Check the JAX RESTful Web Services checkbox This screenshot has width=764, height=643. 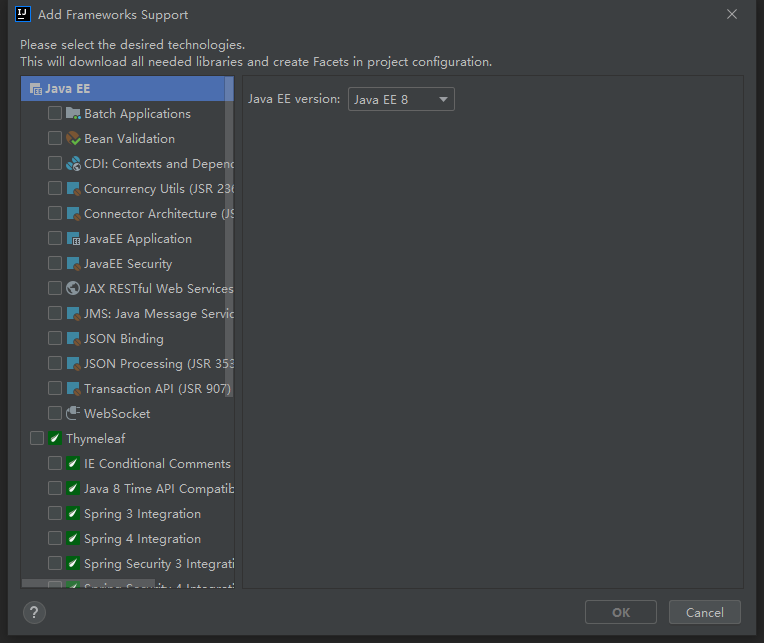coord(55,288)
